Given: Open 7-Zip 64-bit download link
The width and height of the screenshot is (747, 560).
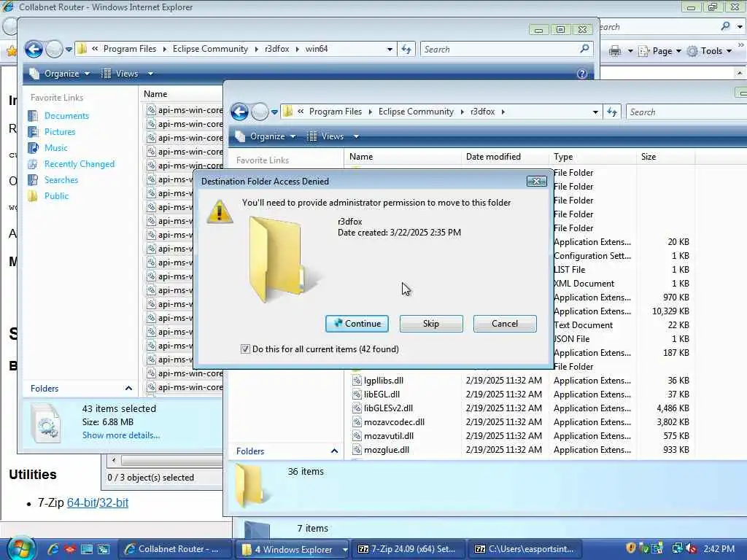Looking at the screenshot, I should click(x=82, y=503).
